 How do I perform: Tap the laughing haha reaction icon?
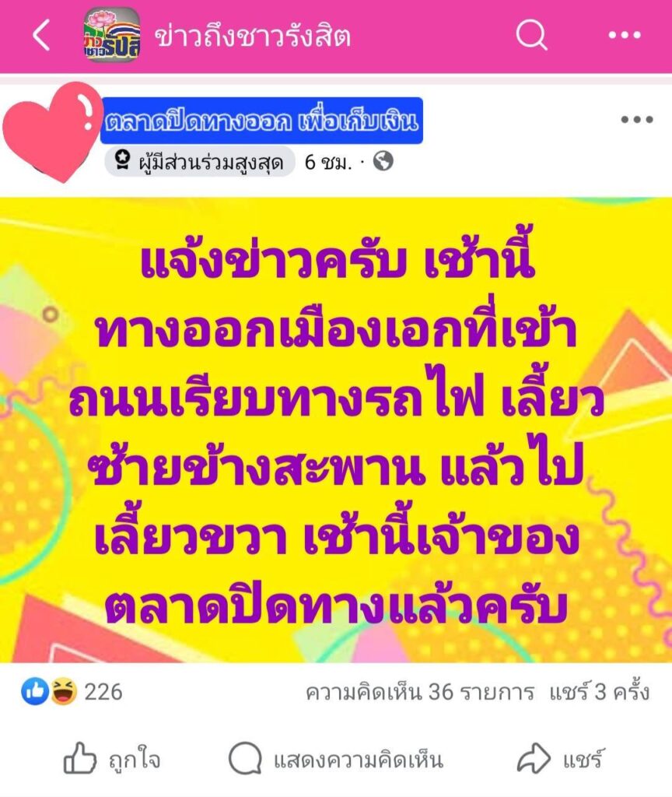pyautogui.click(x=63, y=692)
